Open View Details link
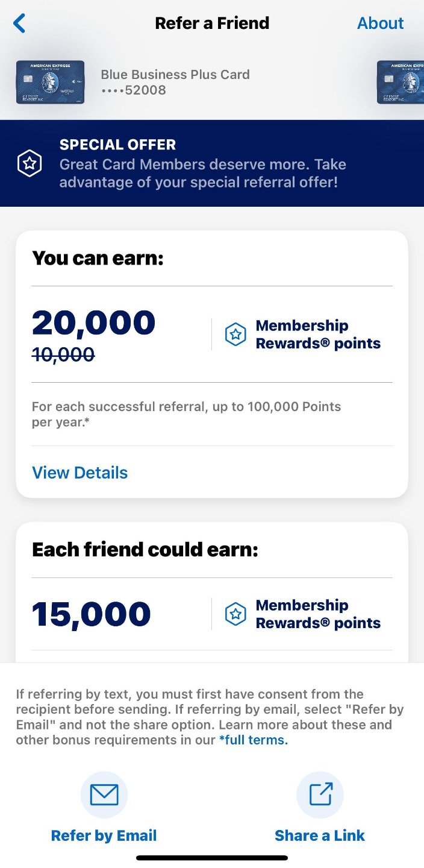The image size is (424, 868). (79, 473)
